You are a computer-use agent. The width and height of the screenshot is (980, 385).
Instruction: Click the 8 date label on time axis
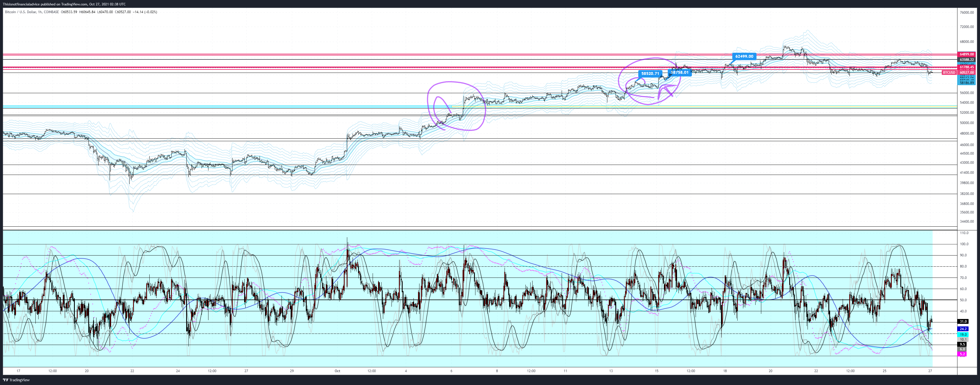point(497,371)
